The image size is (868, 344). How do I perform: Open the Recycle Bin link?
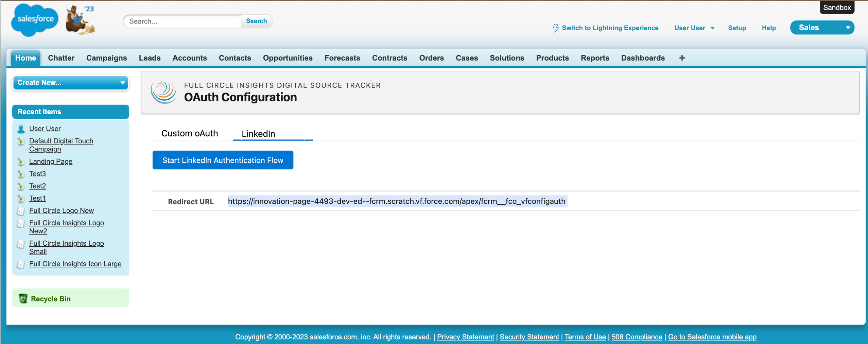[x=51, y=299]
